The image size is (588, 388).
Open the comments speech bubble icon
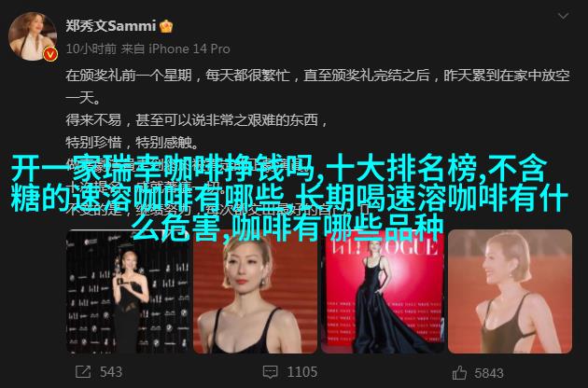click(x=270, y=372)
